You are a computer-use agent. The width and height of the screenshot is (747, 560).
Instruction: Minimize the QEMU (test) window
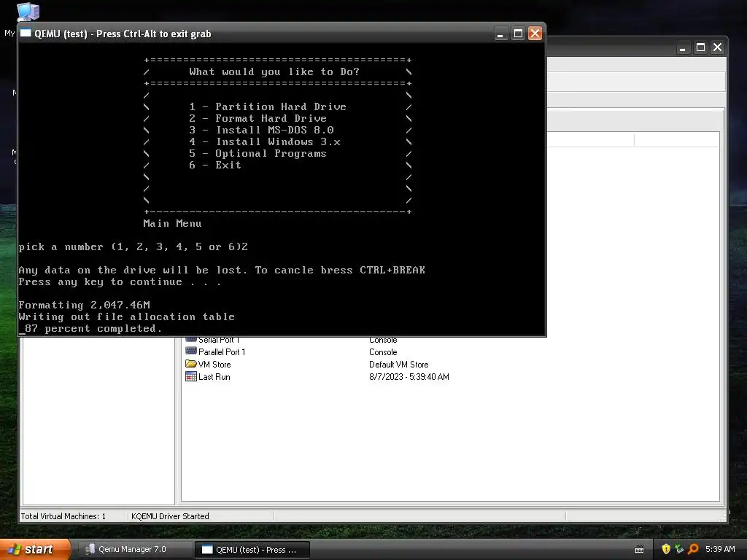(x=500, y=34)
